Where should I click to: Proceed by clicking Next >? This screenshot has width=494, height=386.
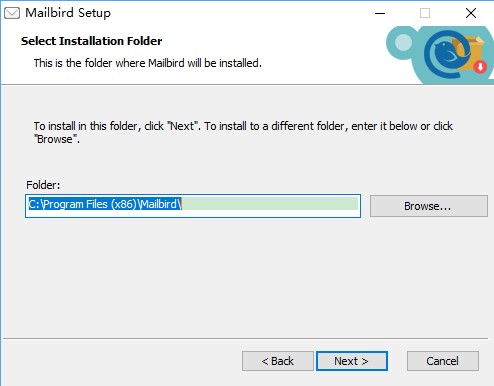352,361
